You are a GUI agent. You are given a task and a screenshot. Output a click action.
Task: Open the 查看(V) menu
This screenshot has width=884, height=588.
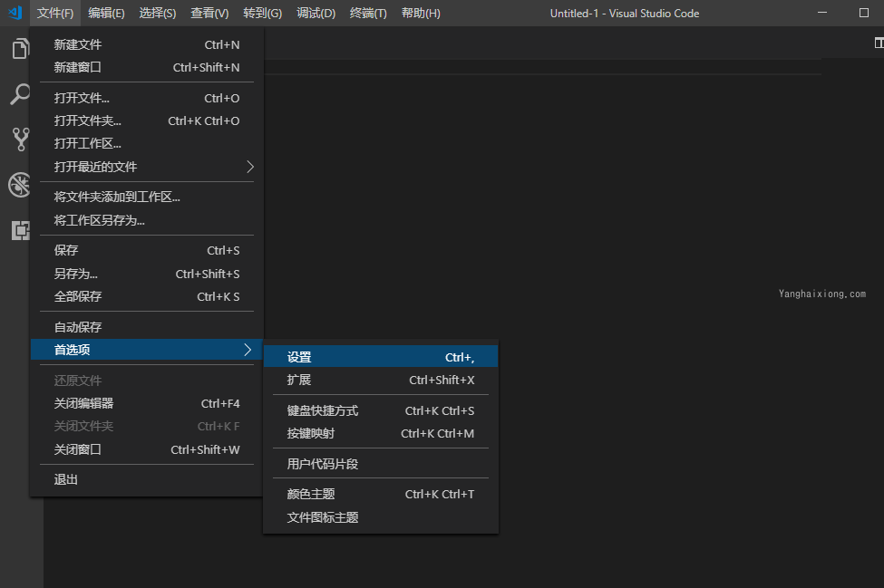click(209, 13)
